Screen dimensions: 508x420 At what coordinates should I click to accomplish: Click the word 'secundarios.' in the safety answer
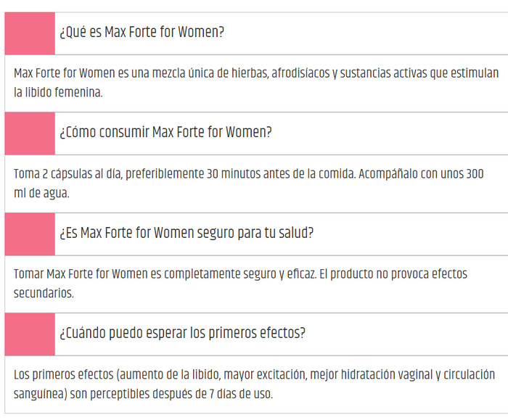pos(44,293)
